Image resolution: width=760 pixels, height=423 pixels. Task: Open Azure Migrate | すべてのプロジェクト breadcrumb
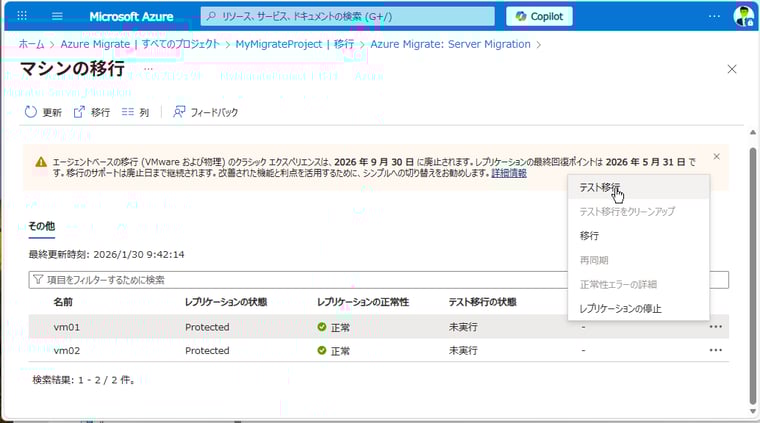pos(140,44)
